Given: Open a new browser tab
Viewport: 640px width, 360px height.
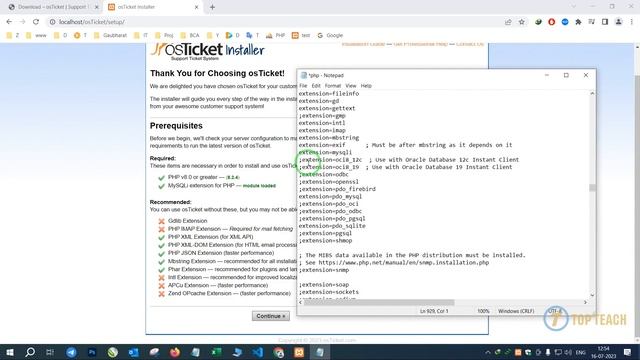Looking at the screenshot, I should (x=212, y=7).
